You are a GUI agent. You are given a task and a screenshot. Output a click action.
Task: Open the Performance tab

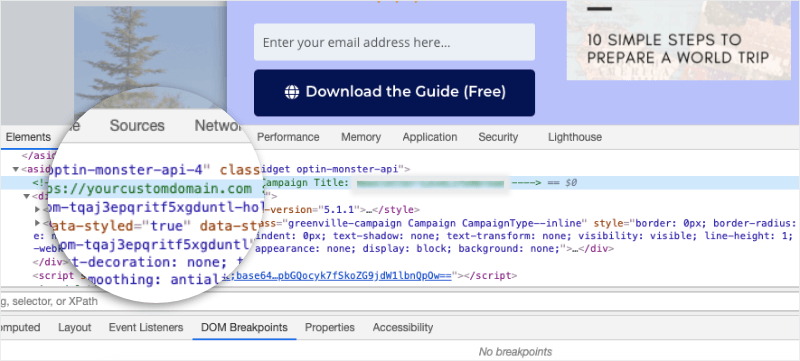click(288, 137)
